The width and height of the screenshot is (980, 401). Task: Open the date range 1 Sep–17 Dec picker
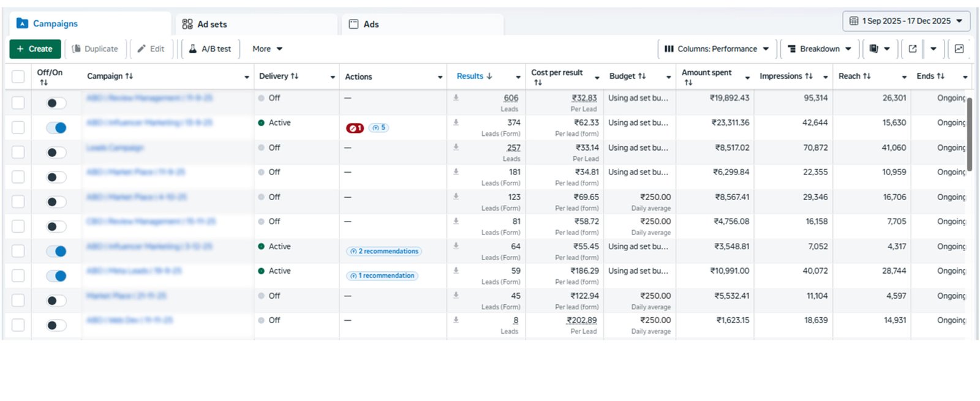906,21
